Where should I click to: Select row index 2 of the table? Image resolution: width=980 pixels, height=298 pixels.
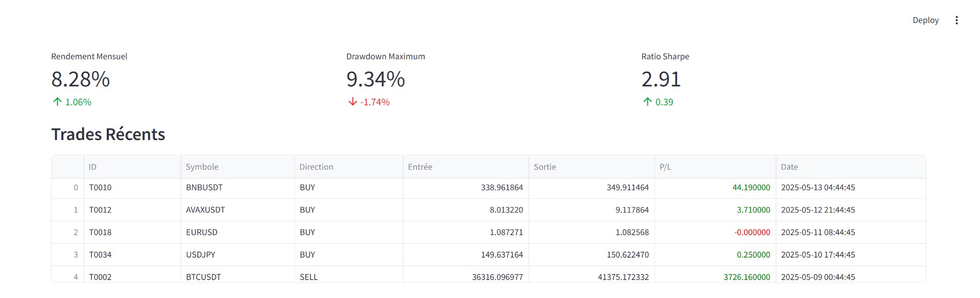(x=68, y=233)
